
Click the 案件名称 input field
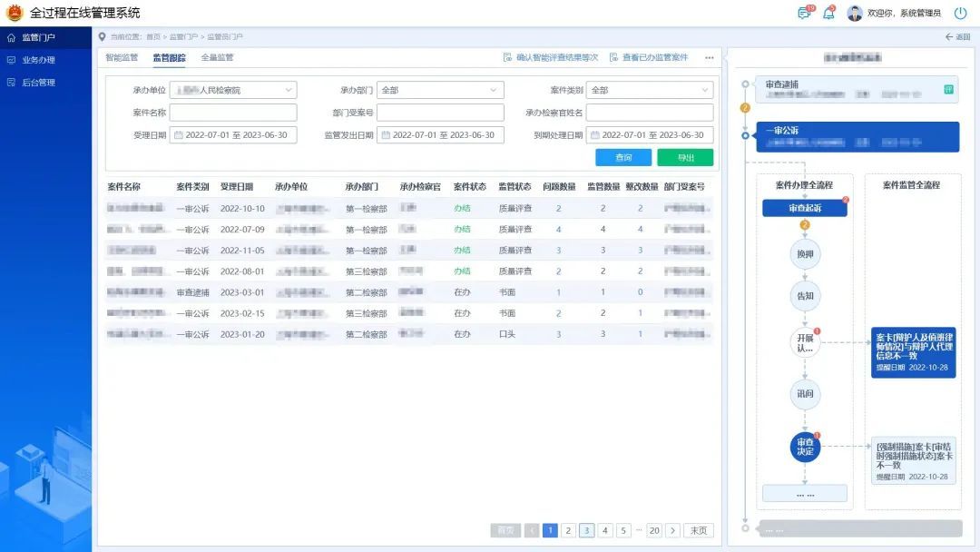pos(233,113)
